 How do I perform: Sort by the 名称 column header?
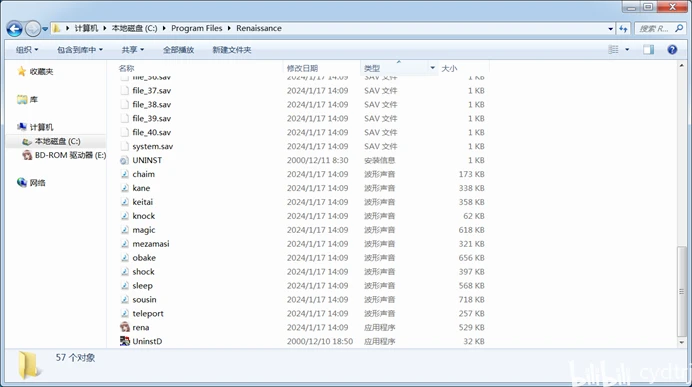pos(126,68)
